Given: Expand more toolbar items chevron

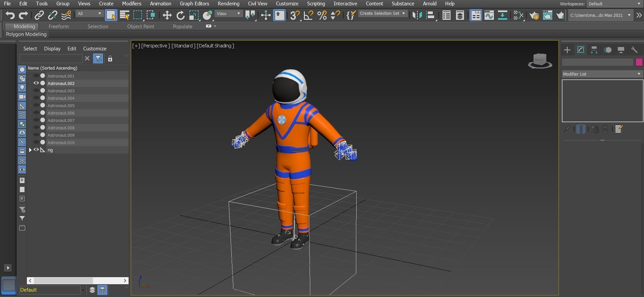Looking at the screenshot, I should (x=639, y=15).
